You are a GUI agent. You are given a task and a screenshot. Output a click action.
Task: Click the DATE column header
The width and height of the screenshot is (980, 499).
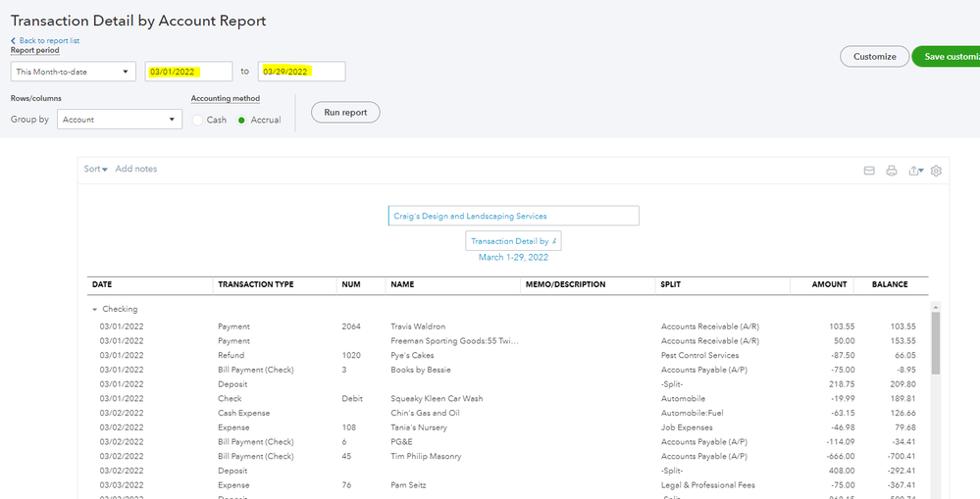click(102, 284)
